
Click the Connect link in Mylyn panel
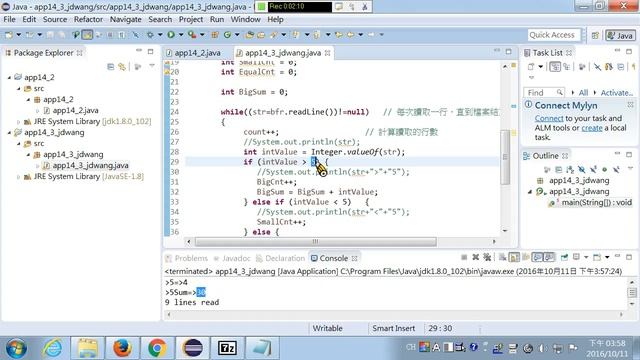[549, 118]
